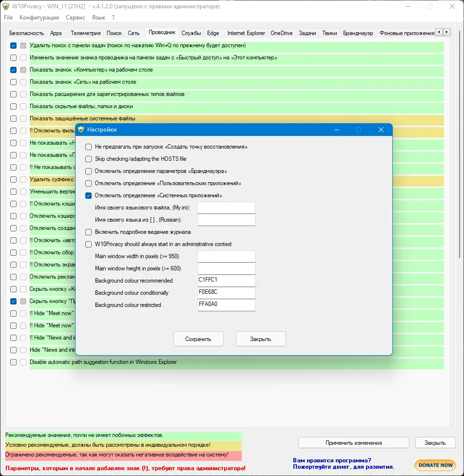This screenshot has height=476, width=464.
Task: Open the Конфигурация menu
Action: point(39,18)
